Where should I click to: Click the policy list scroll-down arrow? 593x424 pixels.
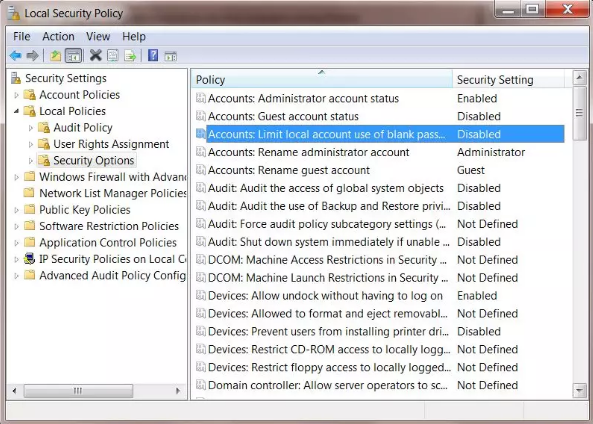pyautogui.click(x=579, y=390)
